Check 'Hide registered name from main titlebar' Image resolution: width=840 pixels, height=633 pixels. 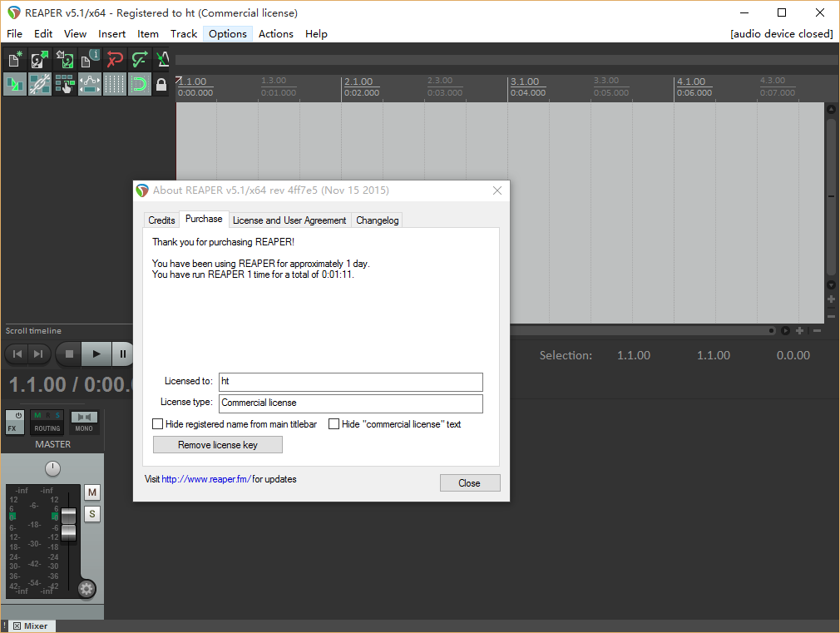158,424
